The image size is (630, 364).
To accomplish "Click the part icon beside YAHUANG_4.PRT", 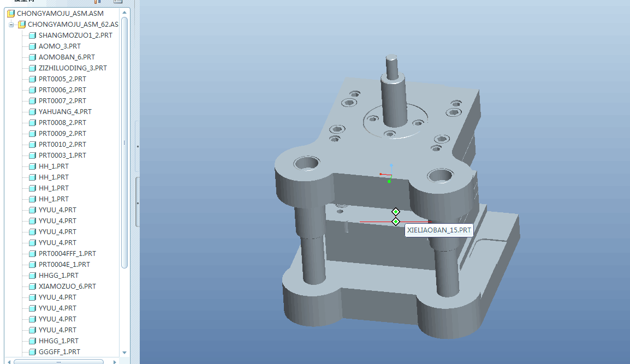I will point(33,112).
